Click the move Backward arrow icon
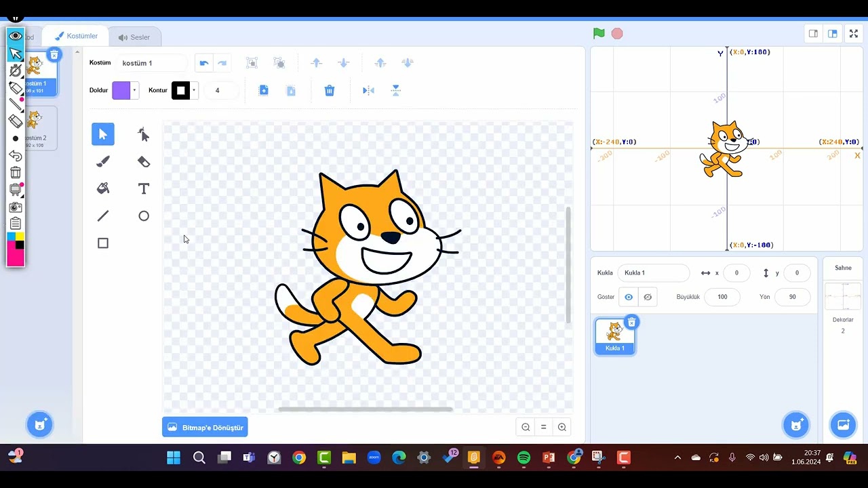The width and height of the screenshot is (868, 488). tap(343, 63)
